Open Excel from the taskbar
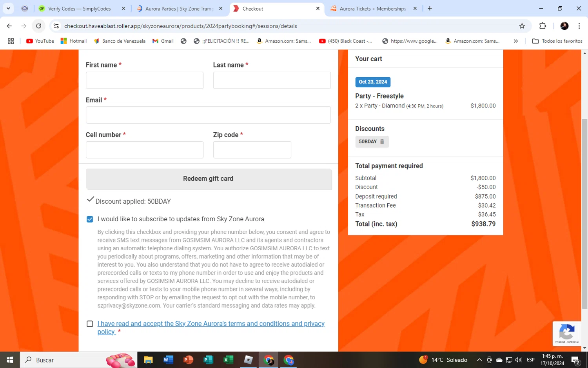Image resolution: width=588 pixels, height=368 pixels. coord(228,360)
